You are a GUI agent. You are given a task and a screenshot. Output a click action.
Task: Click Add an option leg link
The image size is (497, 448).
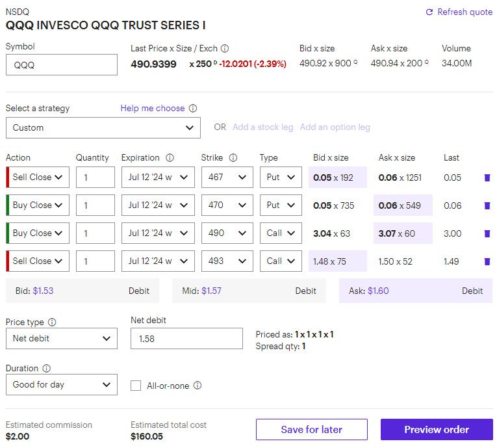[x=335, y=127]
